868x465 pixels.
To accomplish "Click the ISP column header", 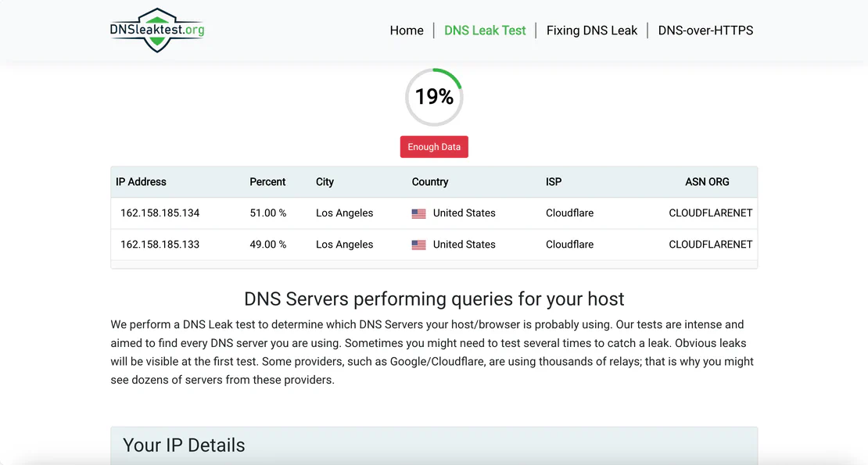I will point(554,182).
